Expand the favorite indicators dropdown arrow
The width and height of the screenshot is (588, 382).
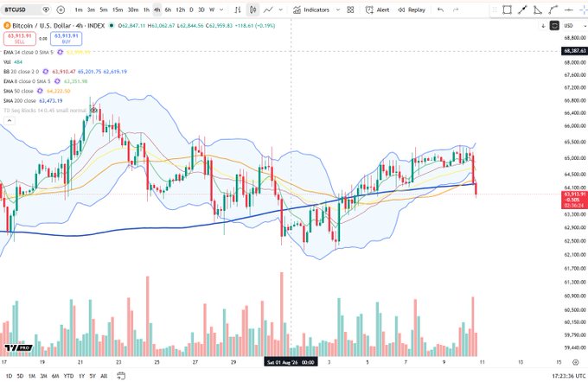coord(338,10)
